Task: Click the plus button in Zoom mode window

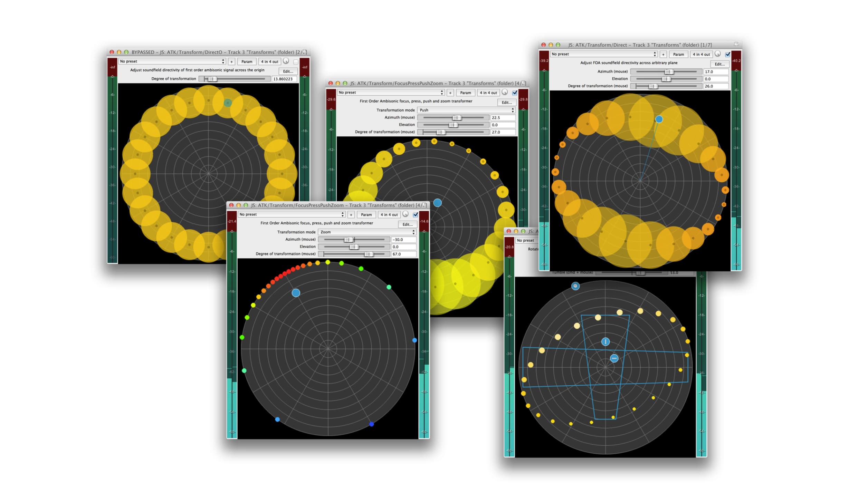Action: pos(351,215)
